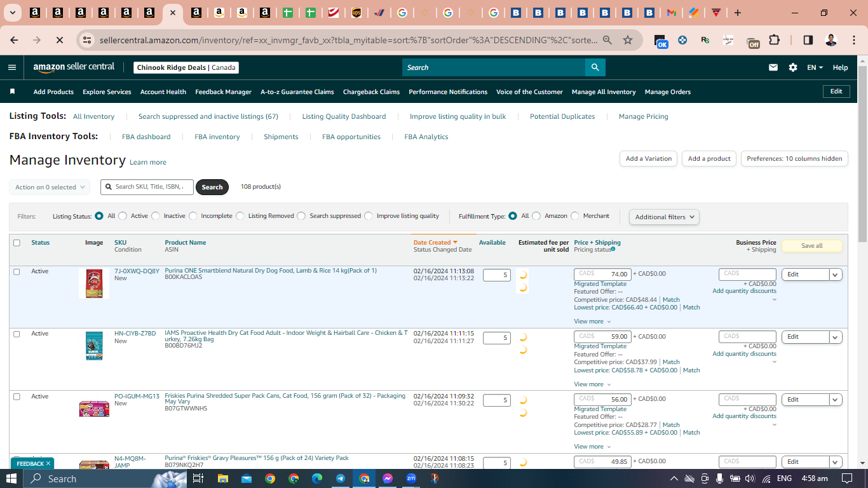The height and width of the screenshot is (488, 868).
Task: Click the Add a product button
Action: [x=709, y=159]
